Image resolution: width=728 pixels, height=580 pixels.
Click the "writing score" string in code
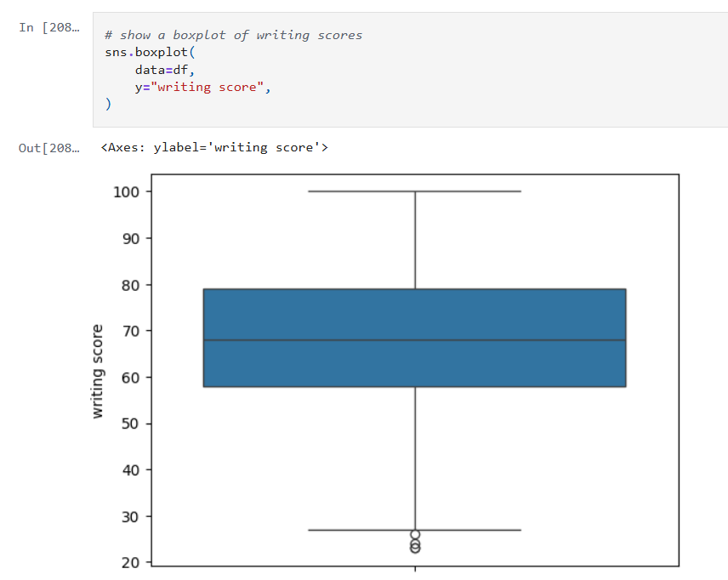click(206, 87)
